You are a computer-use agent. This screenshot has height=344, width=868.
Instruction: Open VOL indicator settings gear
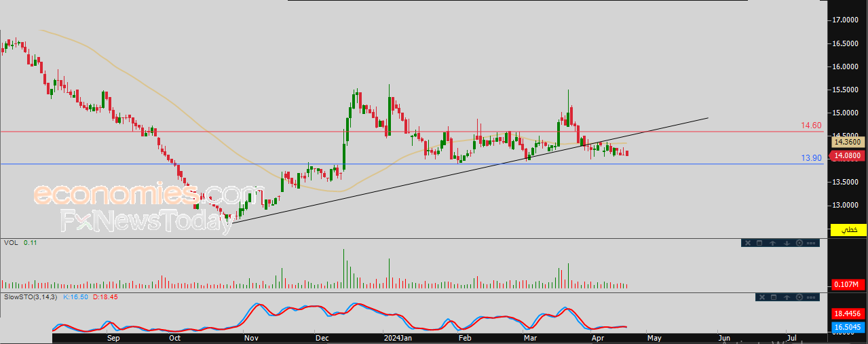tap(799, 243)
